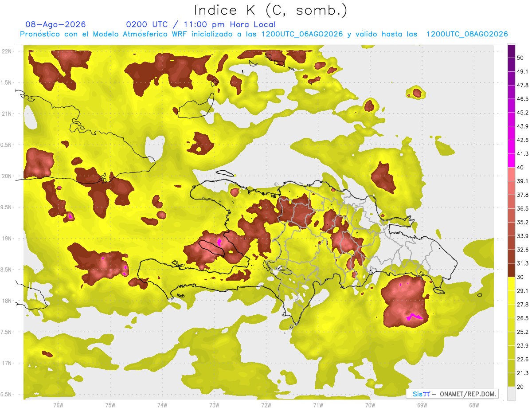
Task: Click the "Indice K (C, somb.)" title
Action: [270, 10]
